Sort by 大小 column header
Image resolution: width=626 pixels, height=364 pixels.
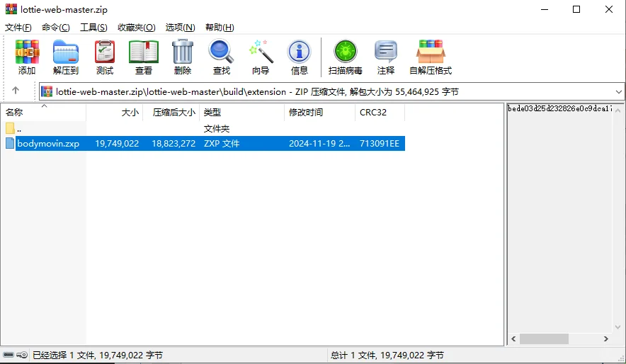coord(115,112)
